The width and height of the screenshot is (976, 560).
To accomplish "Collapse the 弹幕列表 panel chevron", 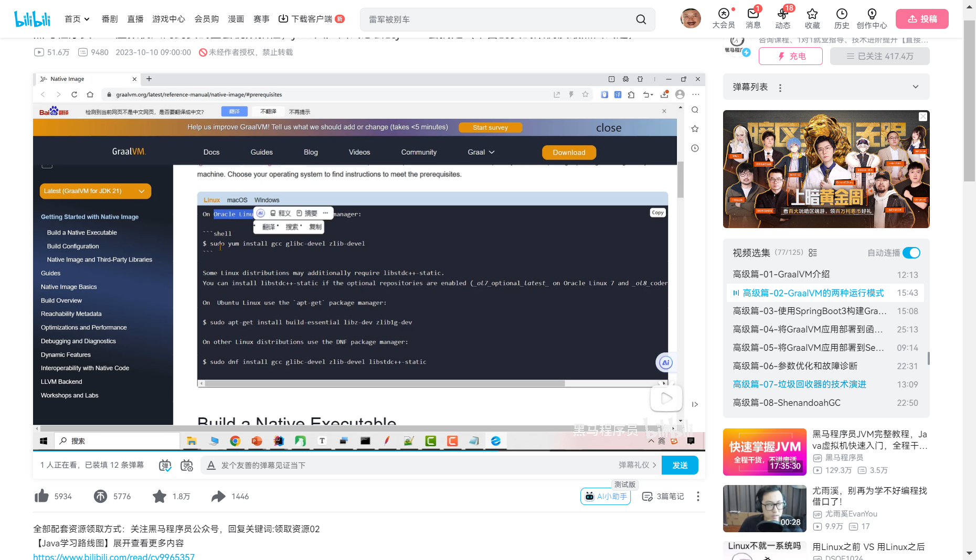I will (x=915, y=87).
